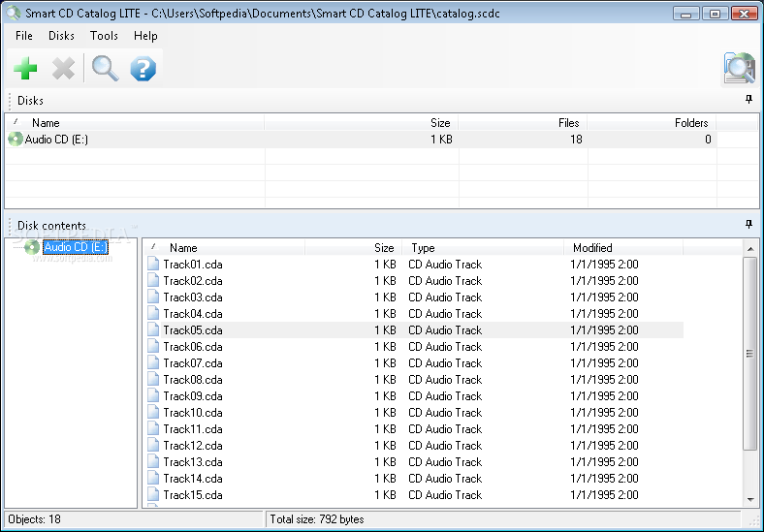Click the catalog search logo at top right
This screenshot has height=532, width=764.
click(x=739, y=68)
